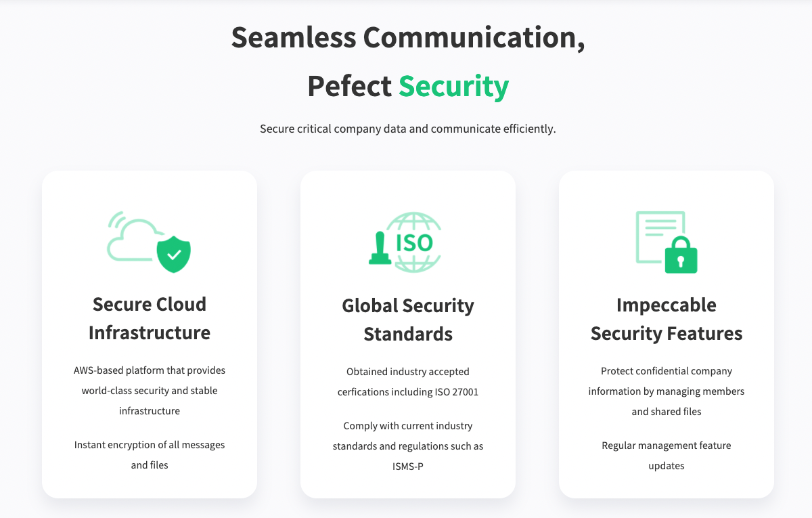Click Protect confidential company information text
This screenshot has width=812, height=518.
[x=667, y=391]
